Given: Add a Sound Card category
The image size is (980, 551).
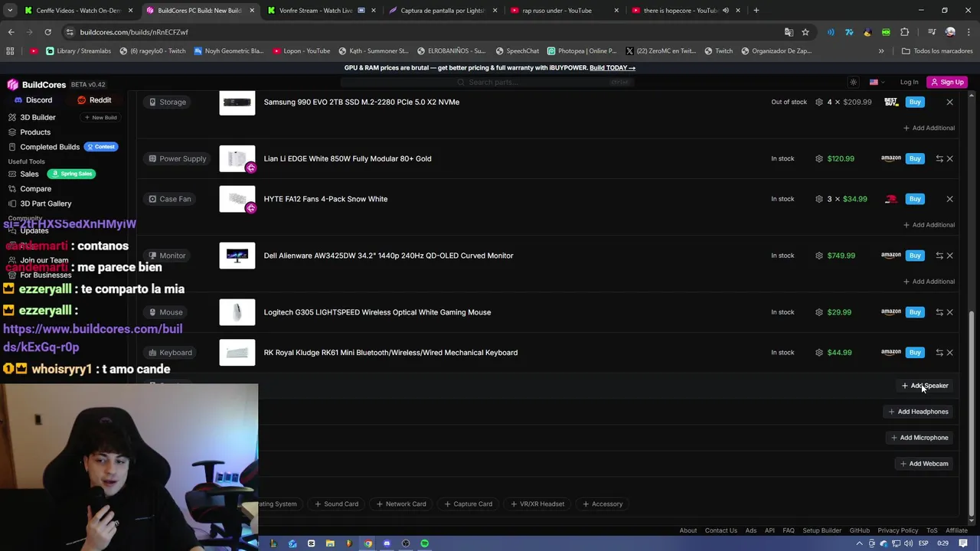Looking at the screenshot, I should coord(336,504).
